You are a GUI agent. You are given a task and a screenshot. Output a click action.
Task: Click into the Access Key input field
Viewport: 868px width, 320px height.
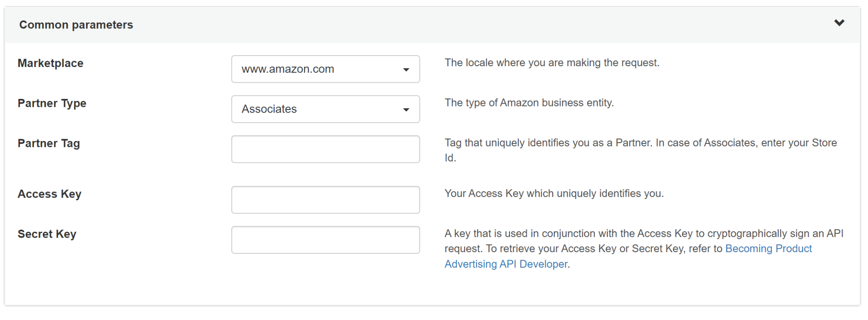point(325,199)
